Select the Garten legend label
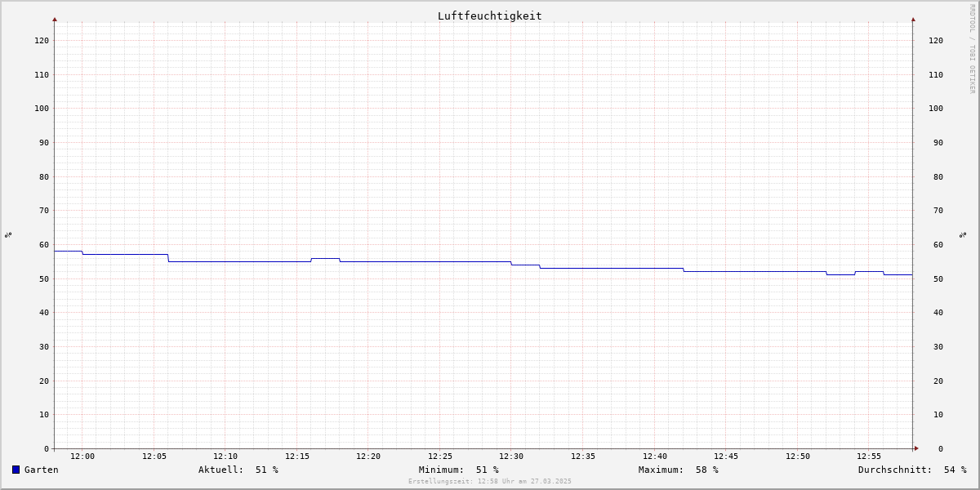 [x=42, y=470]
